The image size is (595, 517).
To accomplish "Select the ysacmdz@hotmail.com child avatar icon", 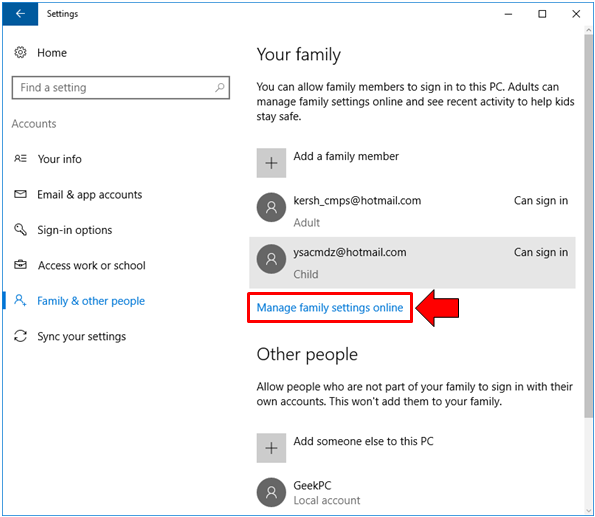I will tap(271, 259).
